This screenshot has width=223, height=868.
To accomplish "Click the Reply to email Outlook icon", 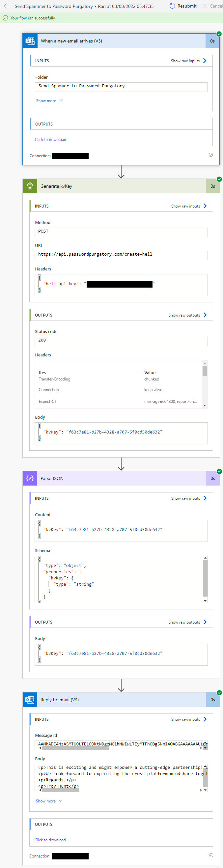I will (30, 700).
